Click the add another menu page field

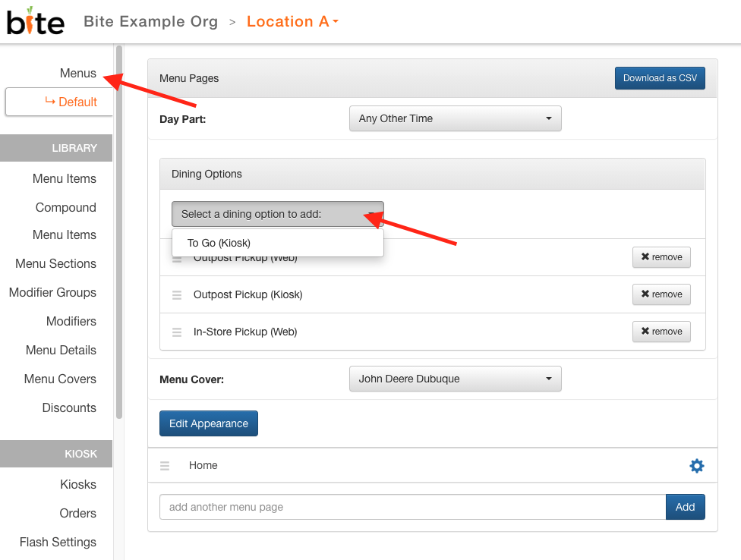pyautogui.click(x=412, y=507)
